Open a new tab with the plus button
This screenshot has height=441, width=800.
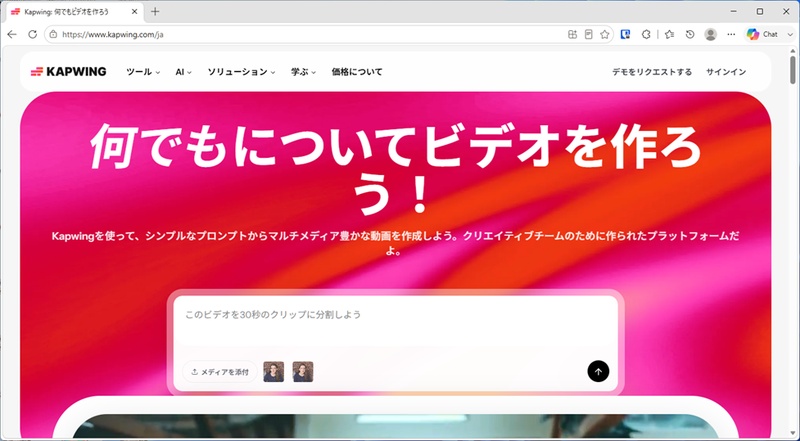point(155,11)
